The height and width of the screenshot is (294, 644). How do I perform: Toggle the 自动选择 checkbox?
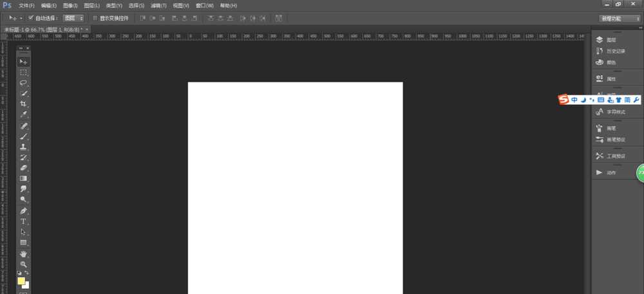click(x=32, y=18)
